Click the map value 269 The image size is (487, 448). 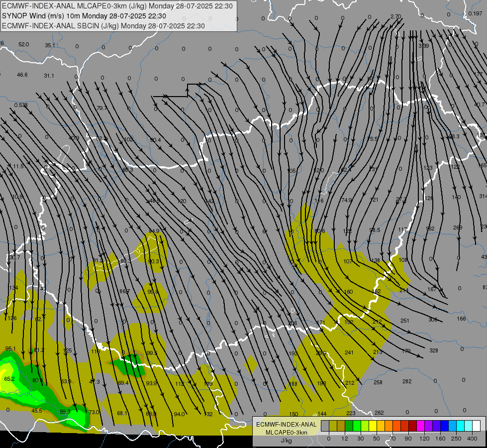[x=458, y=227]
